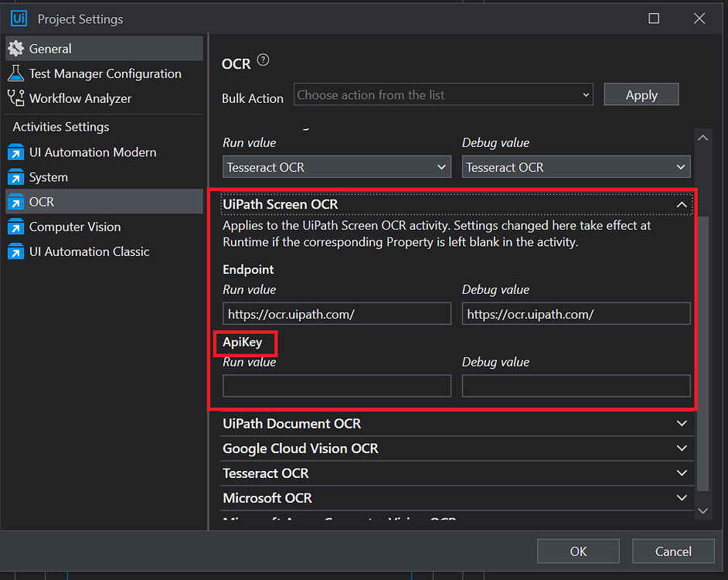
Task: Collapse the UiPath Screen OCR section
Action: click(681, 205)
